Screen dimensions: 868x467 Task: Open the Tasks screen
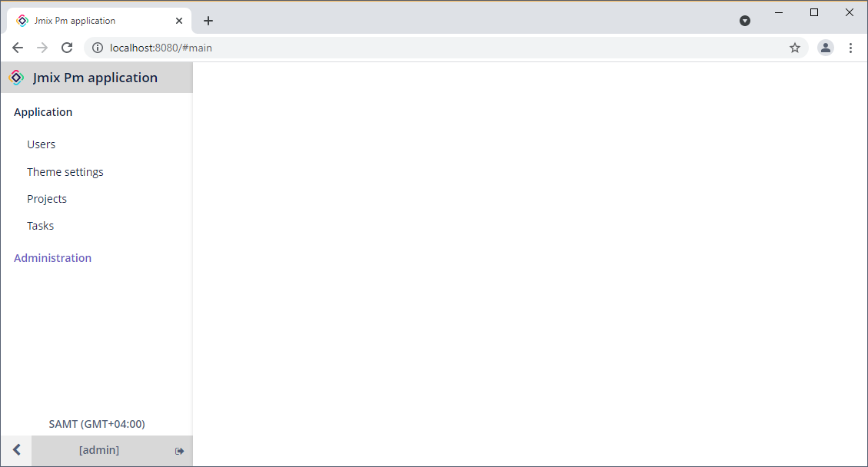coord(41,226)
